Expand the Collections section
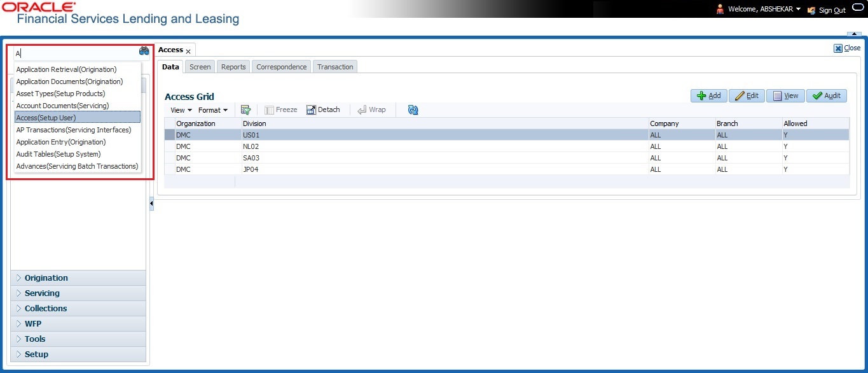The width and height of the screenshot is (868, 373). tap(78, 309)
